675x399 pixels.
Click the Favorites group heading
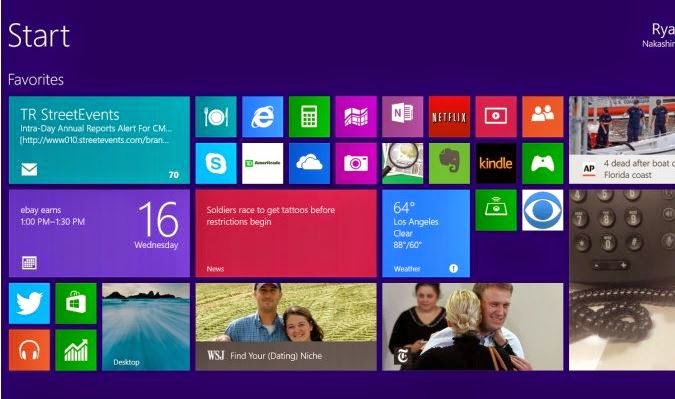[36, 80]
